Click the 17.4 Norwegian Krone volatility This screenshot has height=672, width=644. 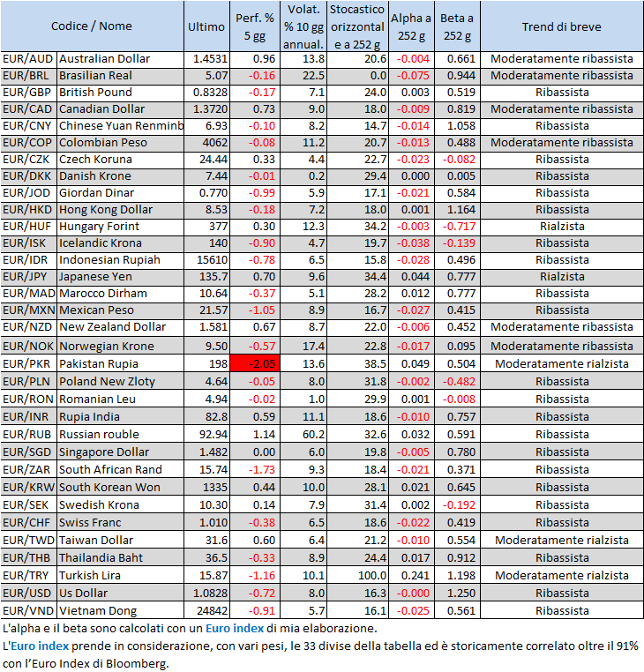(303, 346)
